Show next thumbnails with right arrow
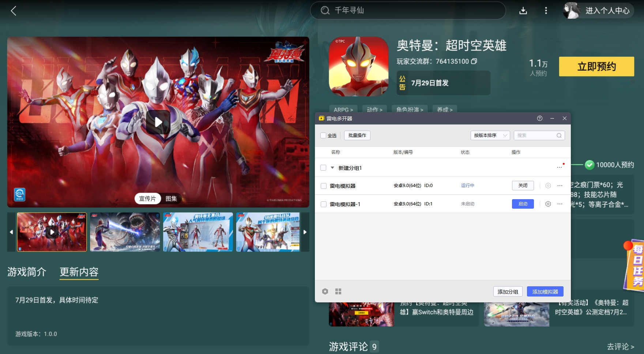This screenshot has width=644, height=354. (x=305, y=232)
